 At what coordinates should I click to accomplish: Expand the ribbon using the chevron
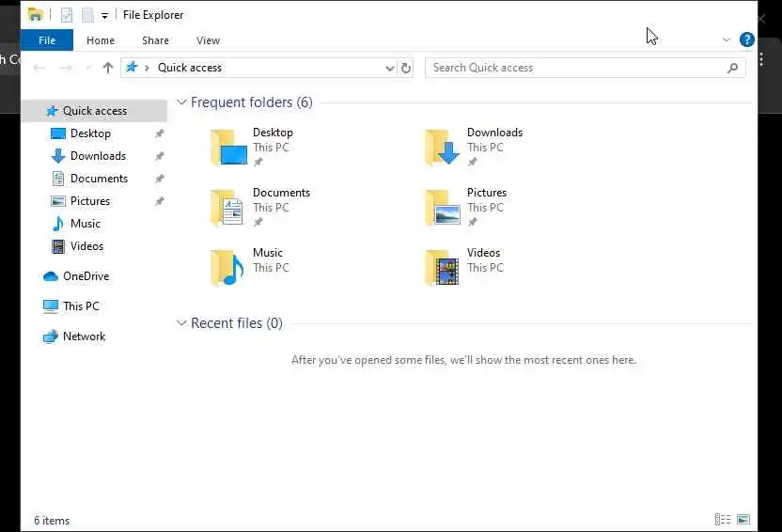727,39
